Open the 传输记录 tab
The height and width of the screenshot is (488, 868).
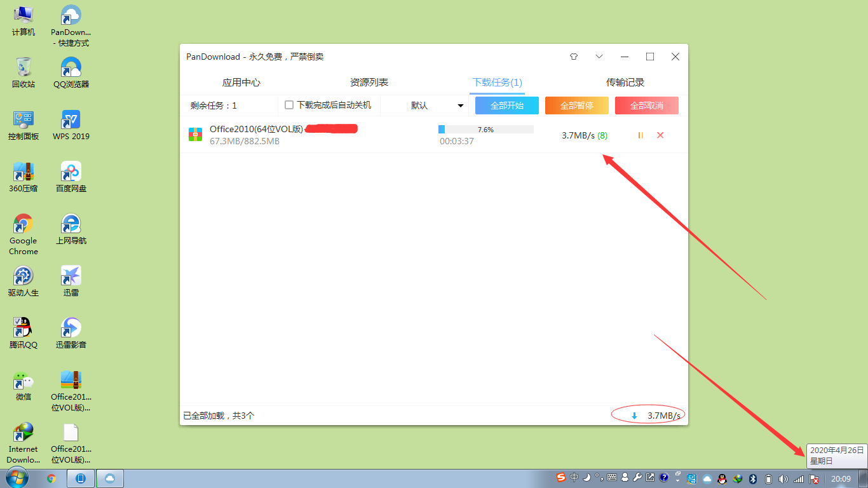tap(625, 83)
